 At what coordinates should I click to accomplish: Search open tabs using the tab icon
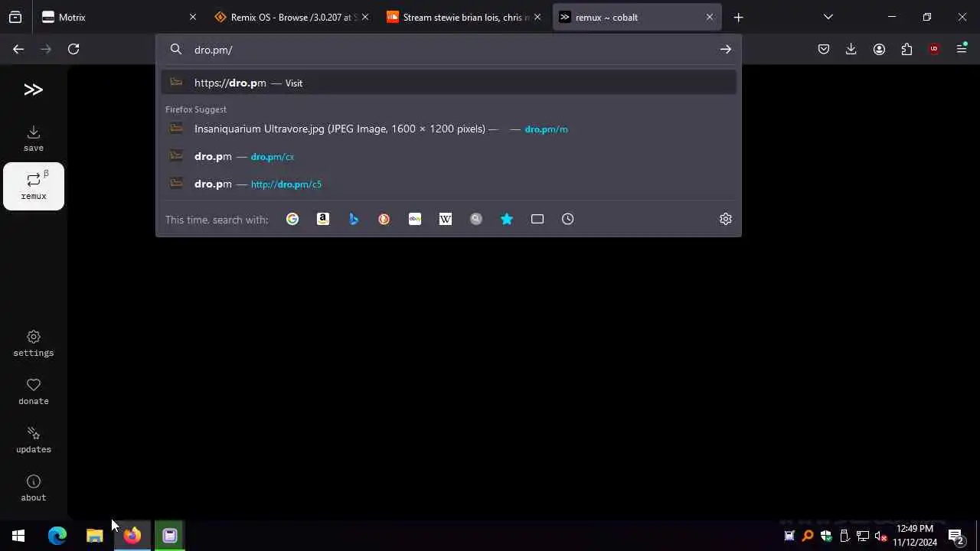pyautogui.click(x=537, y=219)
